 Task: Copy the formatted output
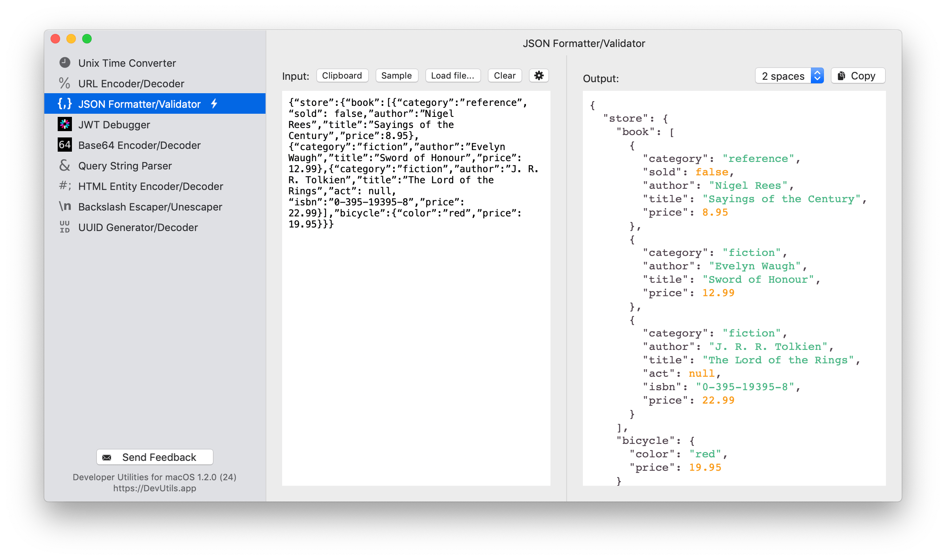pos(858,76)
